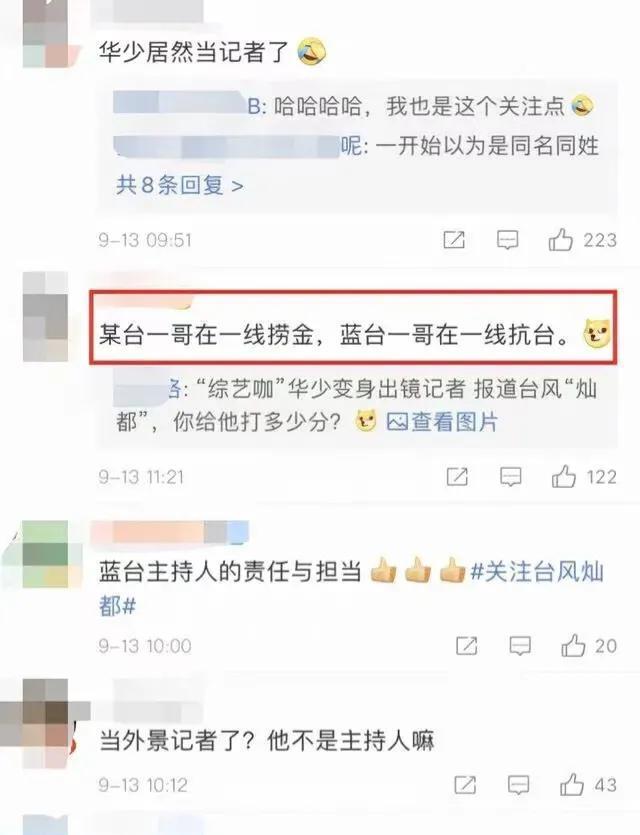Share the 华少居然当记者了 comment
This screenshot has height=835, width=640.
454,240
